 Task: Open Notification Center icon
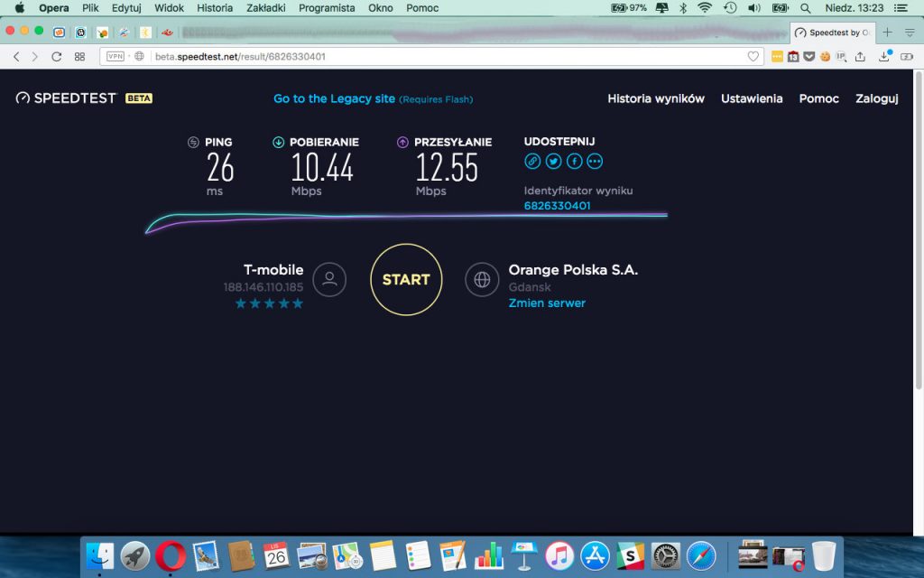901,7
